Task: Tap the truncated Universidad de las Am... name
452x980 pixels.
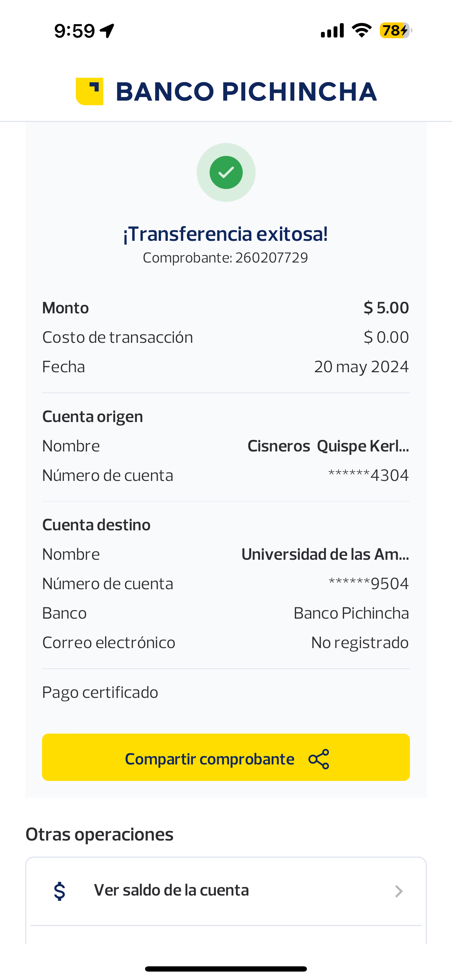Action: click(x=325, y=554)
